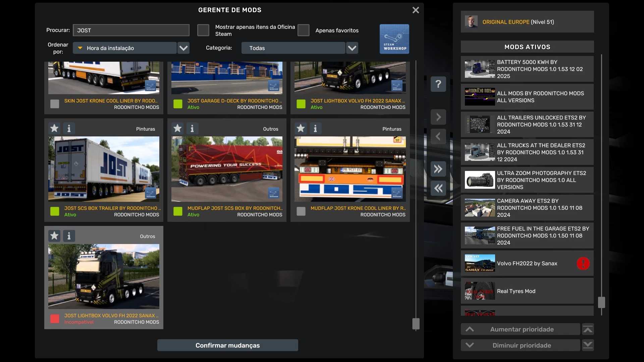Show info for MUDFLAP JOST SCS BOX mod
The image size is (644, 362).
pos(192,128)
